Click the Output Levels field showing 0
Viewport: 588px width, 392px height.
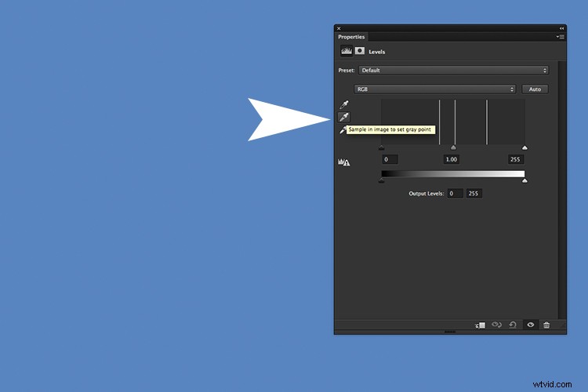[x=455, y=194]
